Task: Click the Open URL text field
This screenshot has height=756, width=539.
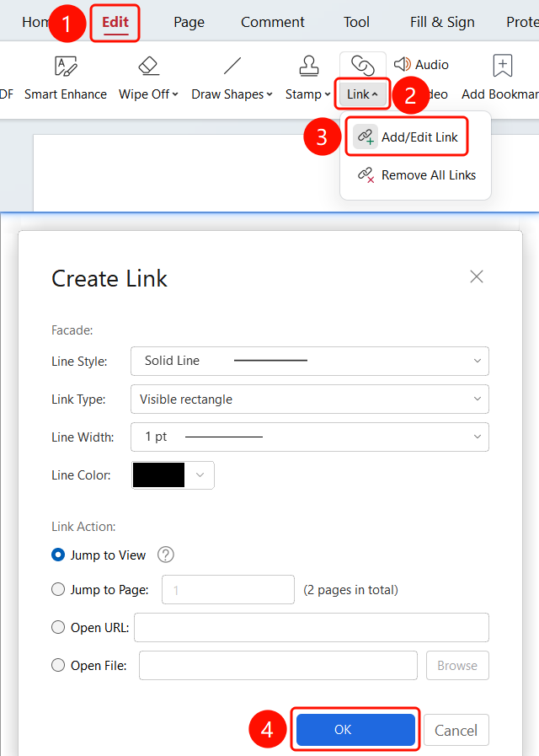Action: (x=312, y=627)
